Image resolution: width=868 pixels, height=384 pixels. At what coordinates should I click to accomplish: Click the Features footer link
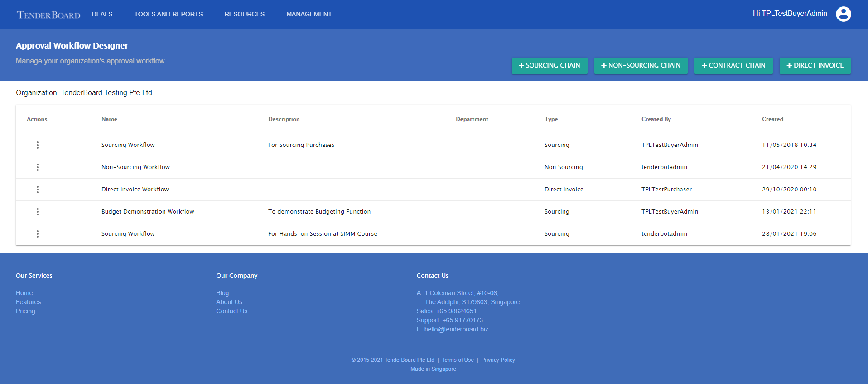[28, 302]
